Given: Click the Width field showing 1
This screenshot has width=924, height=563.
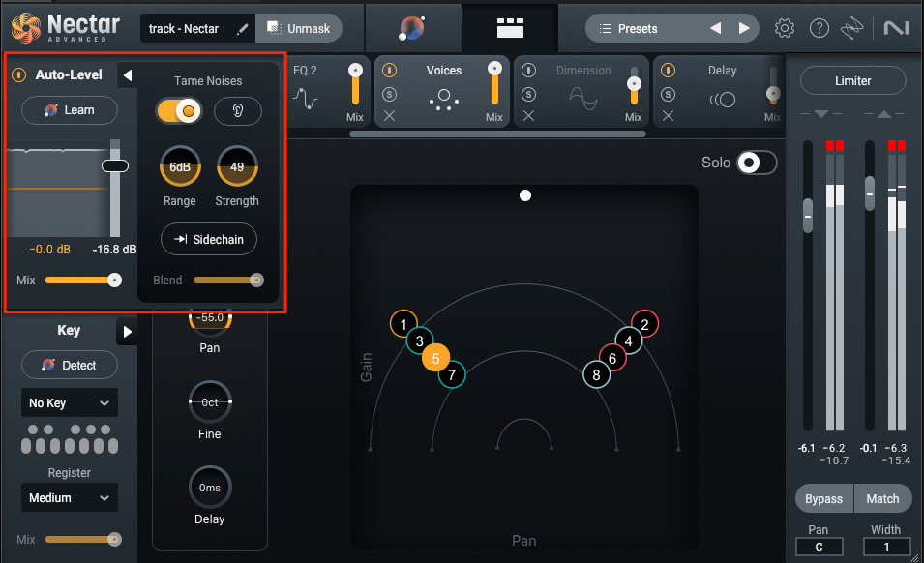Looking at the screenshot, I should (x=886, y=548).
